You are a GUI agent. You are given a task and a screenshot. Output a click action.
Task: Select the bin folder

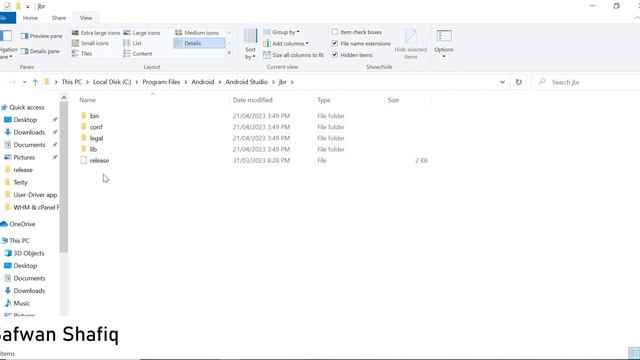[x=94, y=116]
